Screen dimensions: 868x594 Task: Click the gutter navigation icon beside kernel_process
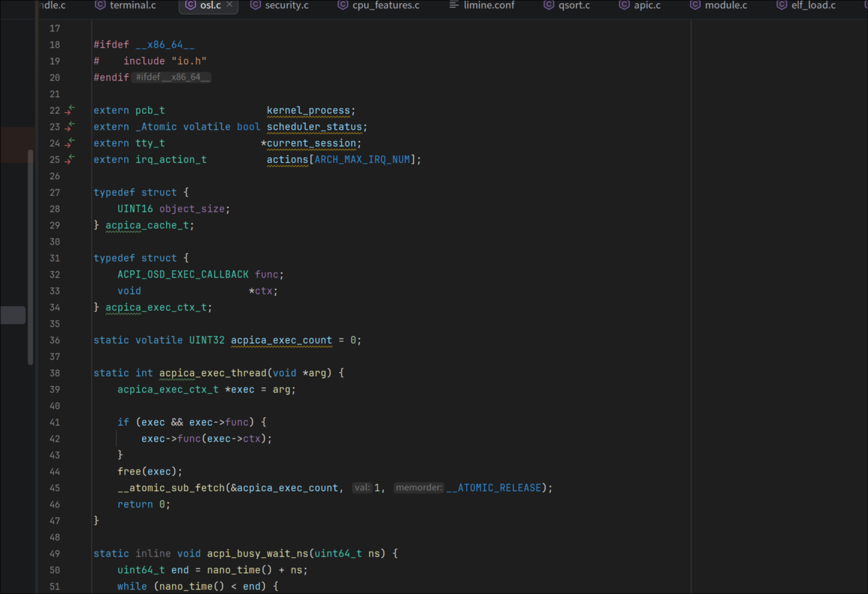tap(70, 110)
